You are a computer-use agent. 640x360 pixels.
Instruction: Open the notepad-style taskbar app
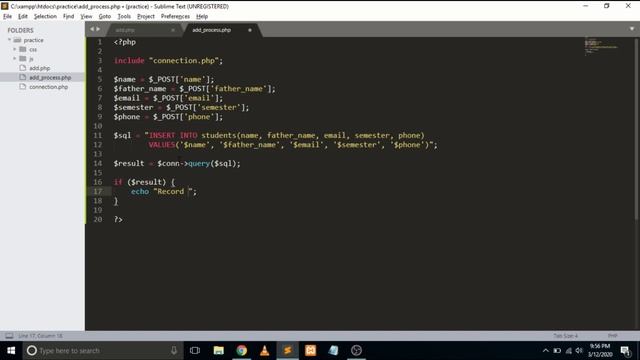(x=333, y=351)
